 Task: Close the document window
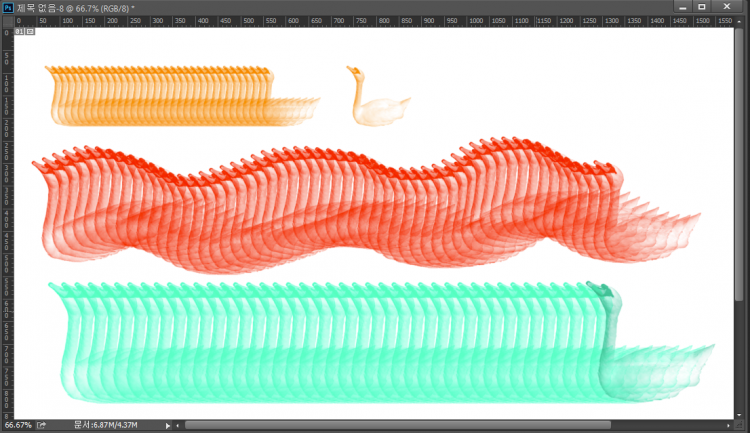tap(727, 7)
